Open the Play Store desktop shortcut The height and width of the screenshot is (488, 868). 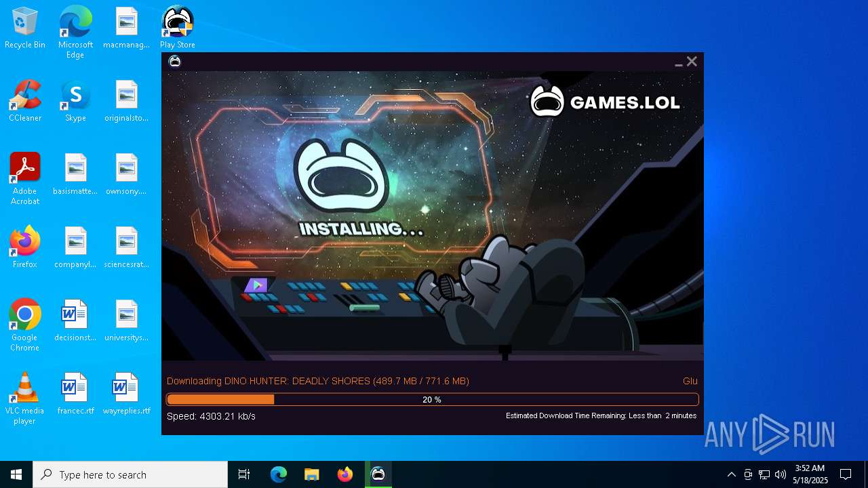pos(178,28)
